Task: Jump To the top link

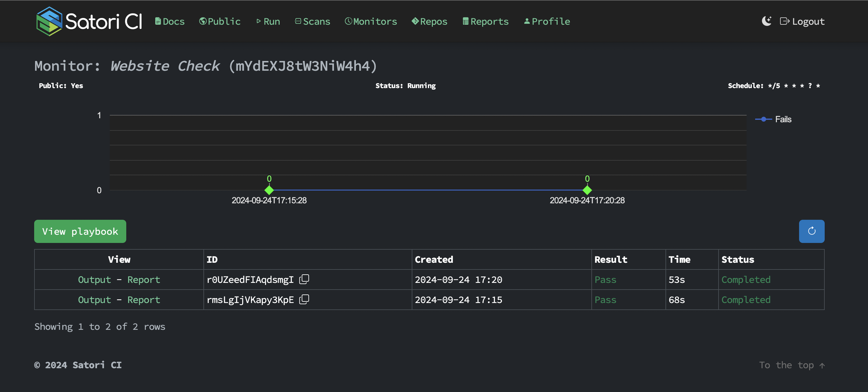Action: (x=791, y=365)
